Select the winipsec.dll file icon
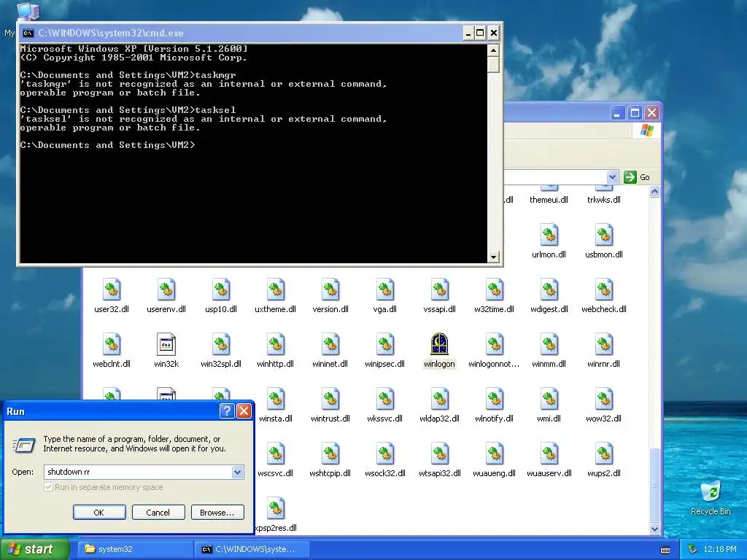 (x=385, y=345)
